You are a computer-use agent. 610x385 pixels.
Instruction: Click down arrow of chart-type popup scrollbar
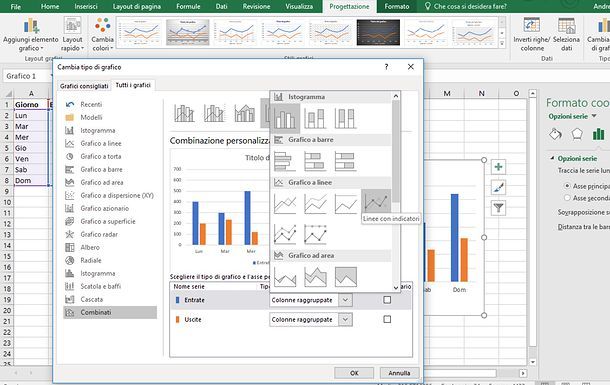click(x=396, y=288)
